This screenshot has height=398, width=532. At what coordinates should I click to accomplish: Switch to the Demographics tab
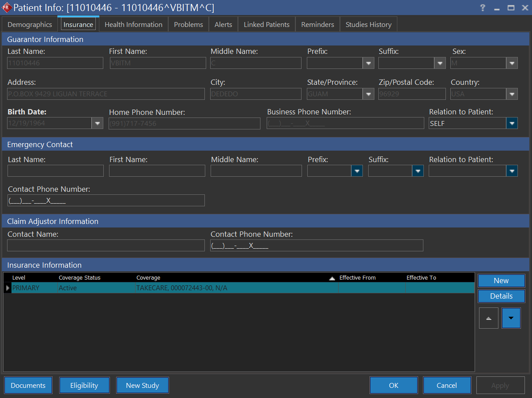30,25
